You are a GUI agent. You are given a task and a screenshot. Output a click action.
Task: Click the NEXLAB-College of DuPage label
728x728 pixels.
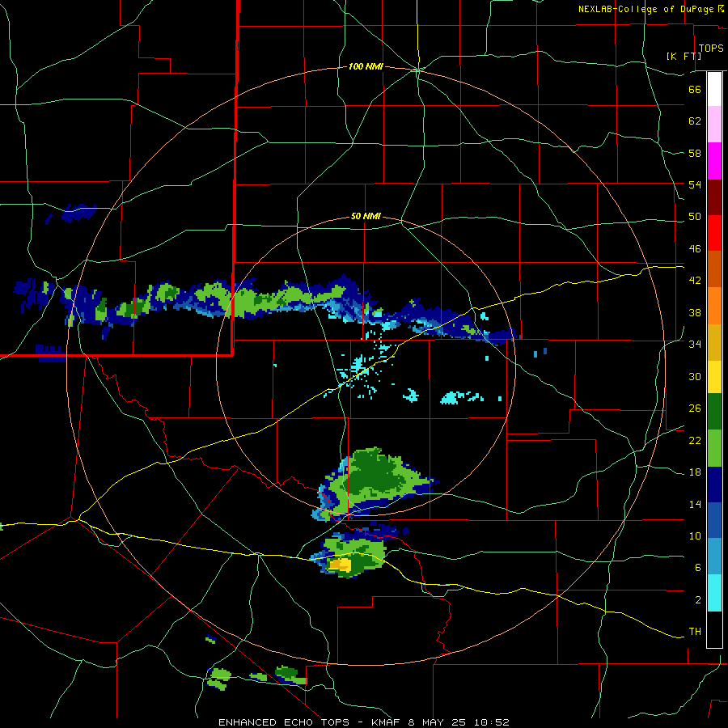tap(645, 9)
